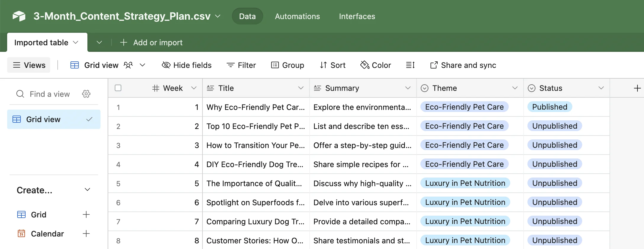Open the Automations tab
Screen dimensions: 644x249
297,16
